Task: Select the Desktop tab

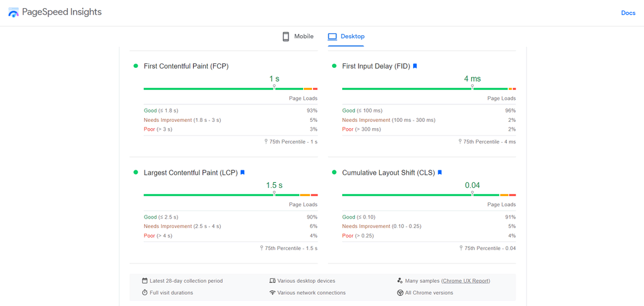Action: 346,36
